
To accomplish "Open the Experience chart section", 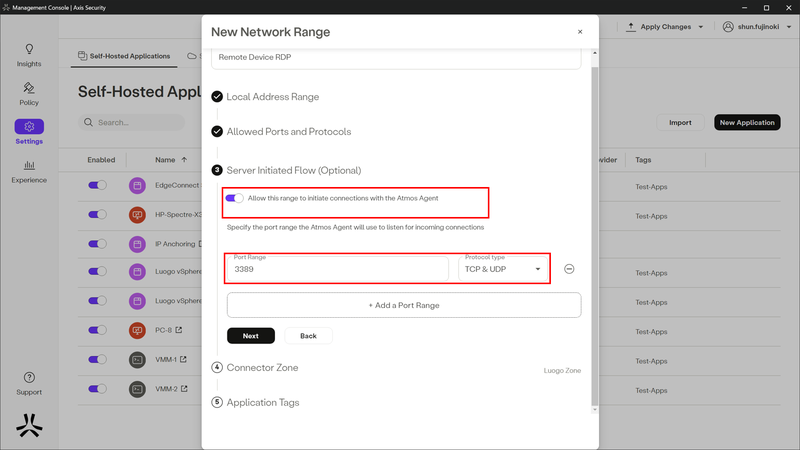I will pyautogui.click(x=29, y=171).
